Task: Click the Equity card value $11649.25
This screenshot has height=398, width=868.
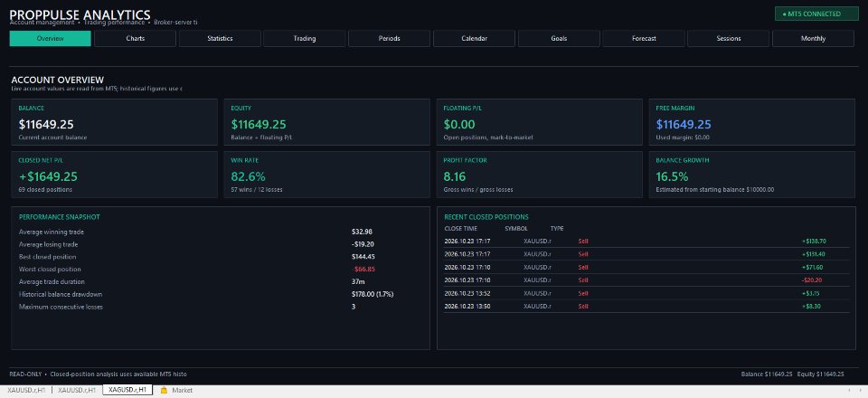Action: tap(259, 125)
